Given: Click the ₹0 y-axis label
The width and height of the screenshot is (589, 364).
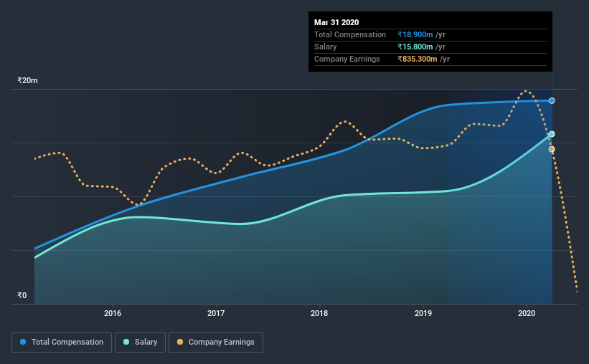Looking at the screenshot, I should pyautogui.click(x=22, y=295).
